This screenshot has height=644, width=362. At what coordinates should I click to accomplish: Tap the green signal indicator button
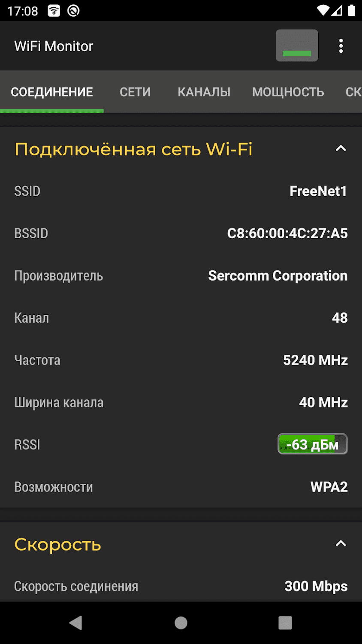click(297, 46)
